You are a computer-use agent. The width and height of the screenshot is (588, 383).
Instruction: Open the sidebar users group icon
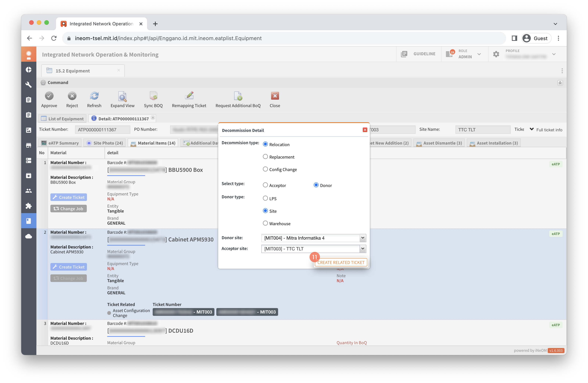pos(29,191)
